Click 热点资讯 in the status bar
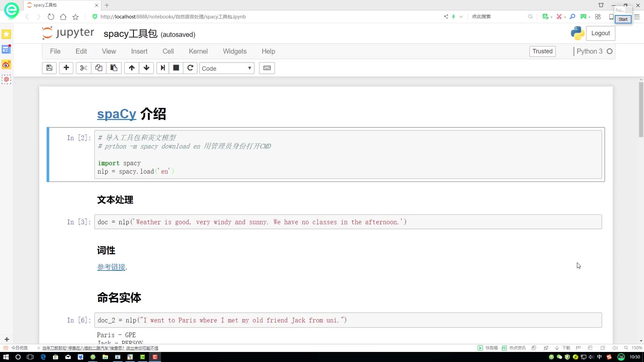644x362 pixels. pos(514,348)
